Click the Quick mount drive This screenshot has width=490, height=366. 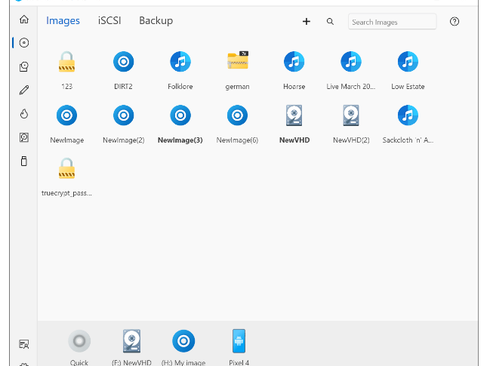79,347
